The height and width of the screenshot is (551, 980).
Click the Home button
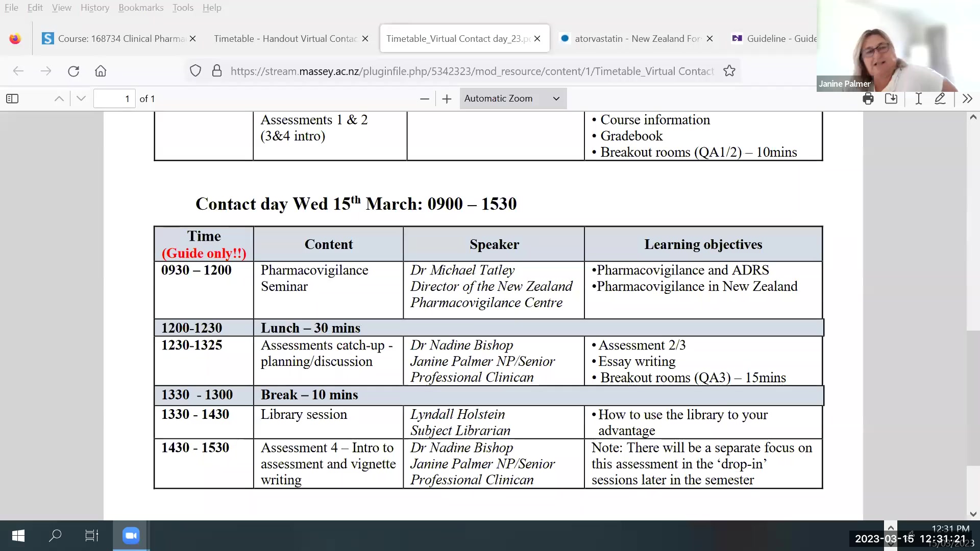[101, 71]
